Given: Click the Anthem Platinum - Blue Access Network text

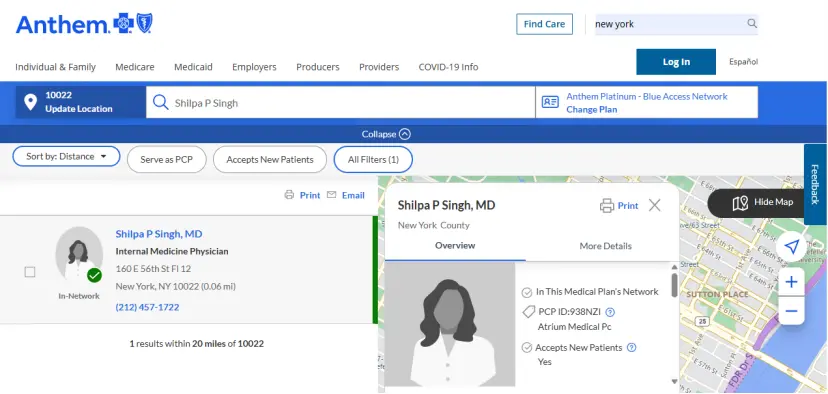Looking at the screenshot, I should [x=646, y=97].
